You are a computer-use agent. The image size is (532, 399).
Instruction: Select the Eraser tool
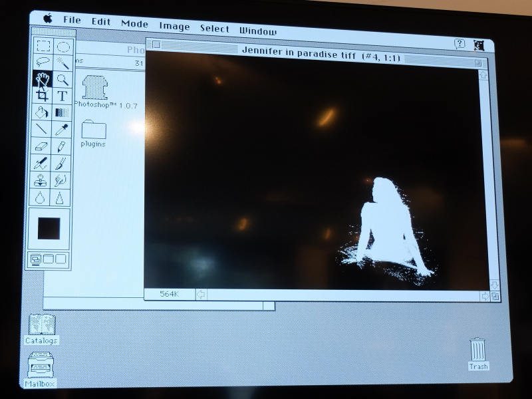pyautogui.click(x=41, y=146)
